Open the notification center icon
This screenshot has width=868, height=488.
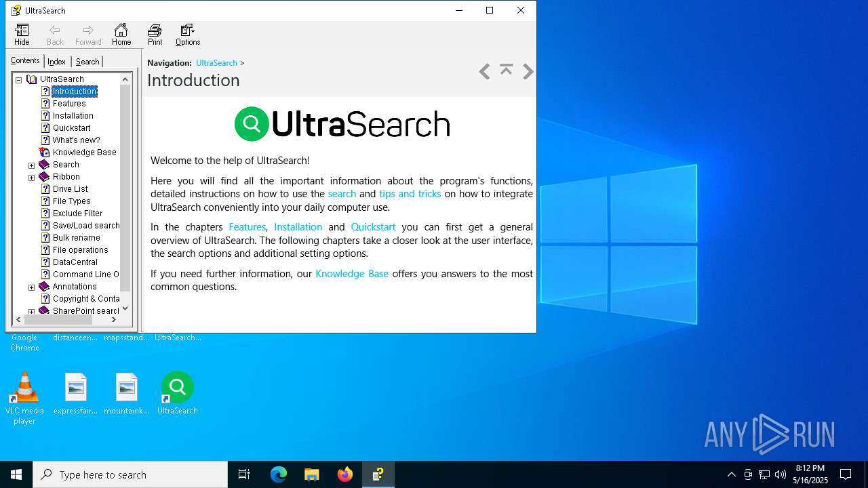(x=846, y=474)
